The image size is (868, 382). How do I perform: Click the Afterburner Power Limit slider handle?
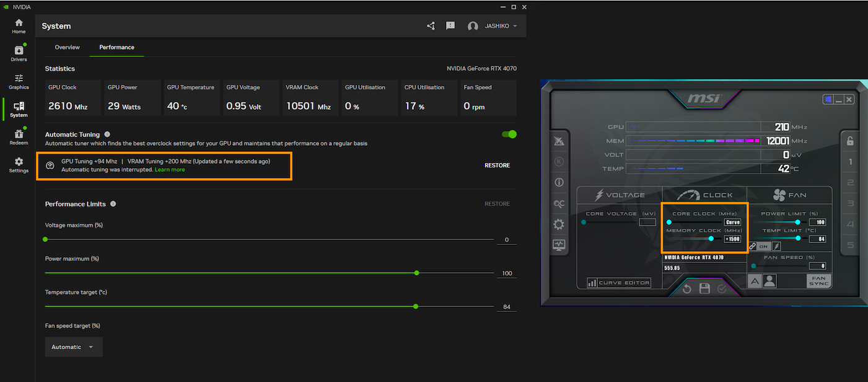pyautogui.click(x=797, y=222)
